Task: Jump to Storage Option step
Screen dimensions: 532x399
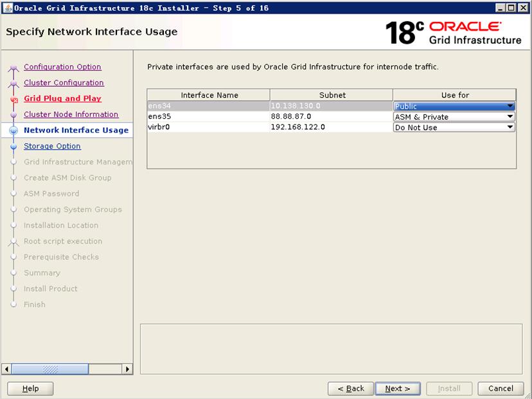Action: (x=52, y=146)
